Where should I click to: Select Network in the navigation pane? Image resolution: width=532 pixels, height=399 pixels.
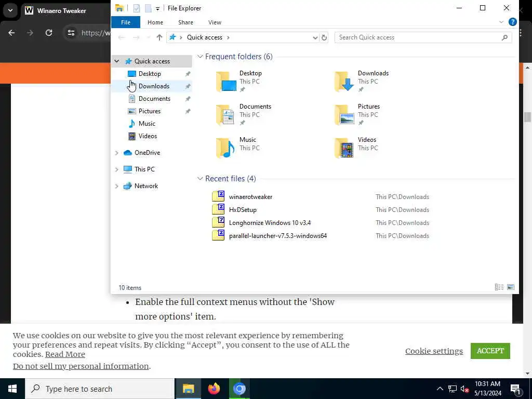point(146,186)
